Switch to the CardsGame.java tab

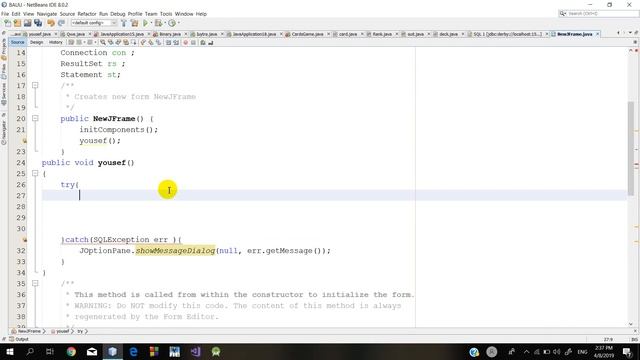point(307,34)
